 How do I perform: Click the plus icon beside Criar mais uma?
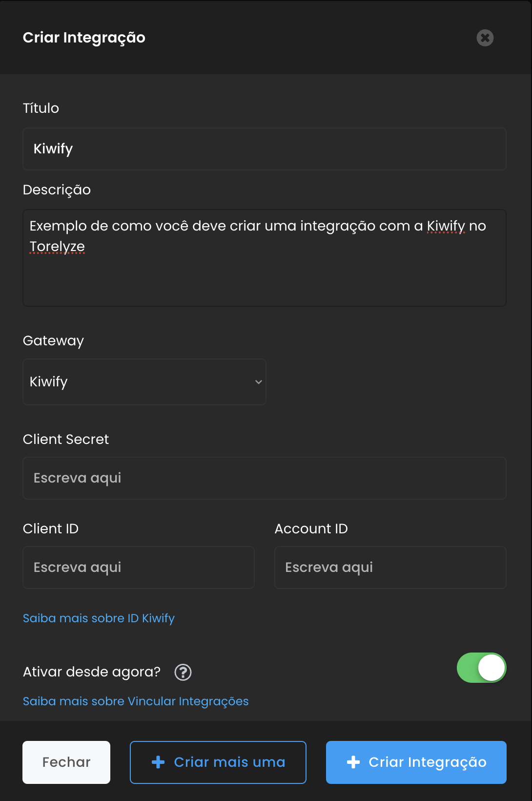[158, 762]
